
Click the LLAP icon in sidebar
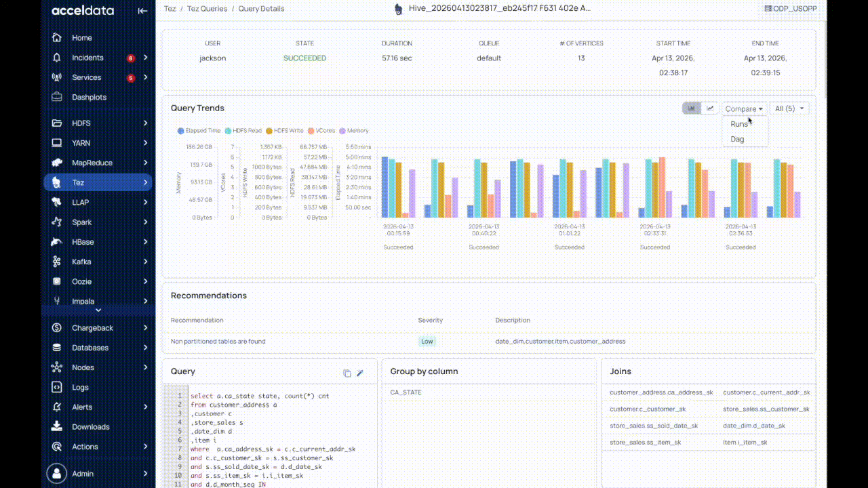click(57, 202)
